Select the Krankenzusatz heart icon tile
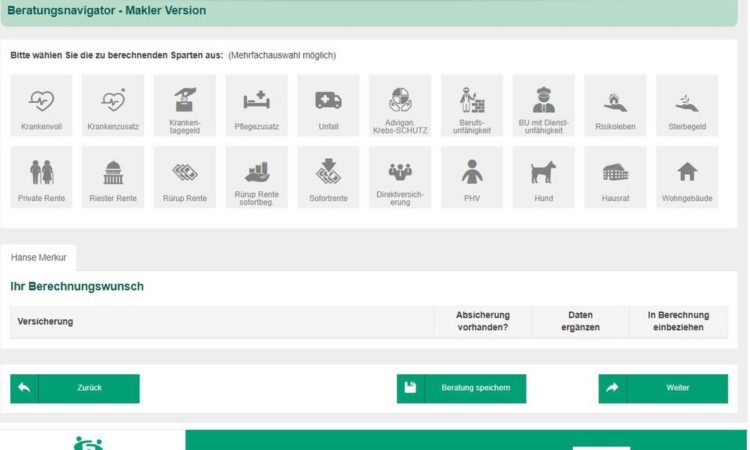 (113, 106)
